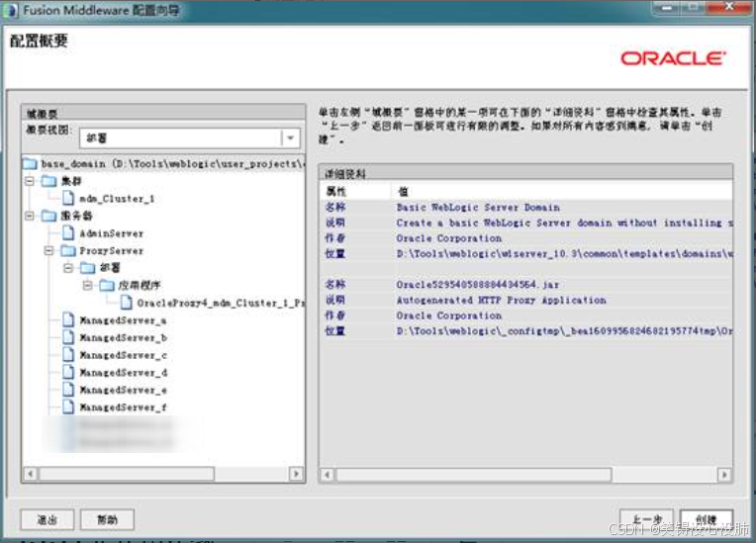The width and height of the screenshot is (756, 543).
Task: Click value 'Basic WebLogic Server Domain'
Action: 478,207
